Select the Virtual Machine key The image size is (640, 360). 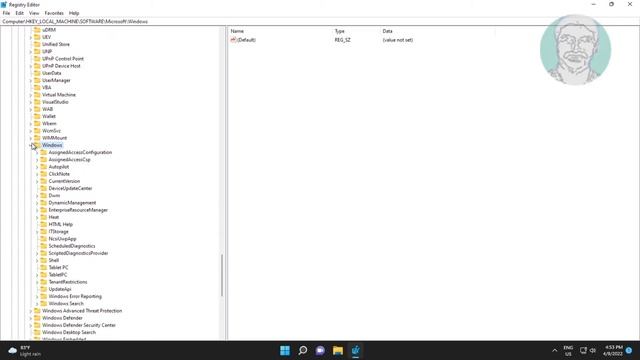pyautogui.click(x=59, y=95)
